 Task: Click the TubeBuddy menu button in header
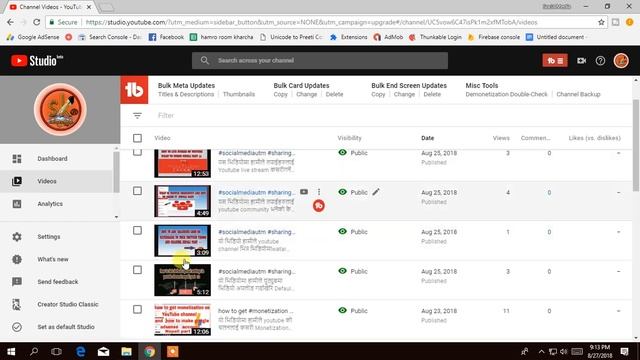[x=555, y=60]
